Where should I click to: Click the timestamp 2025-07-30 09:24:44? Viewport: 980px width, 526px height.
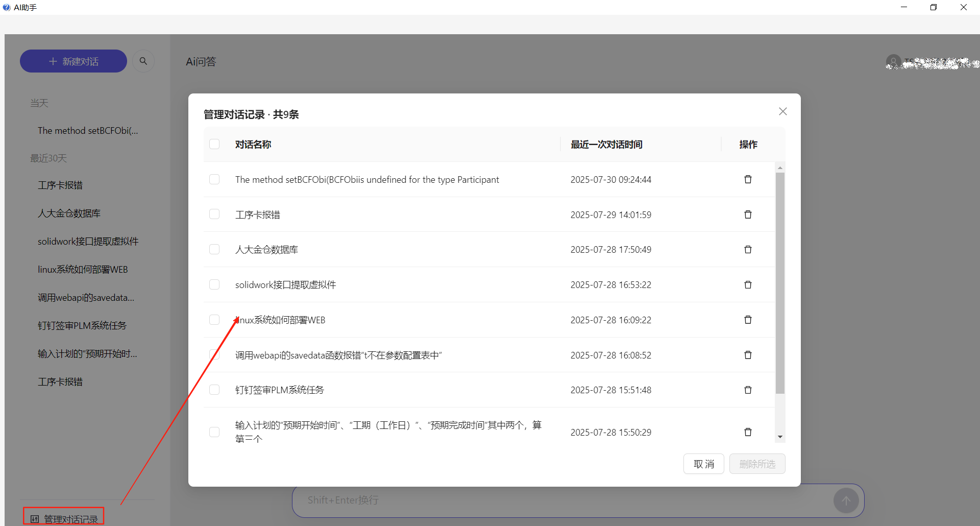coord(611,180)
